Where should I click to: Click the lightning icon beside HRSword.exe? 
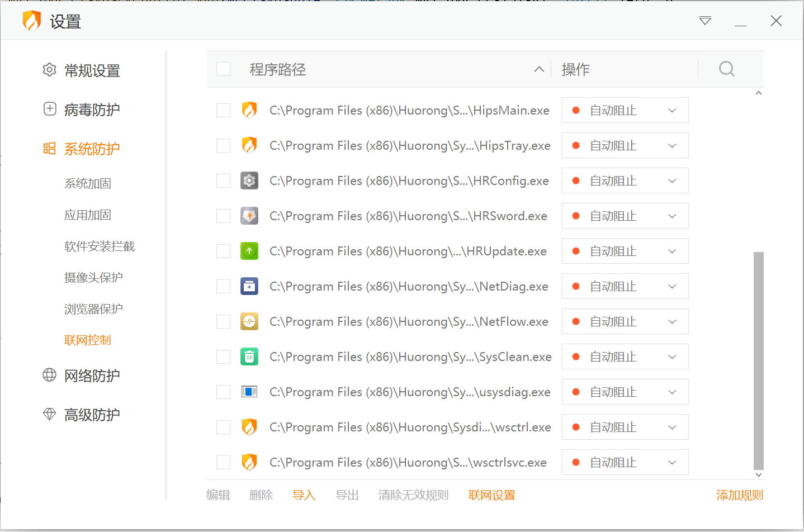click(x=249, y=216)
